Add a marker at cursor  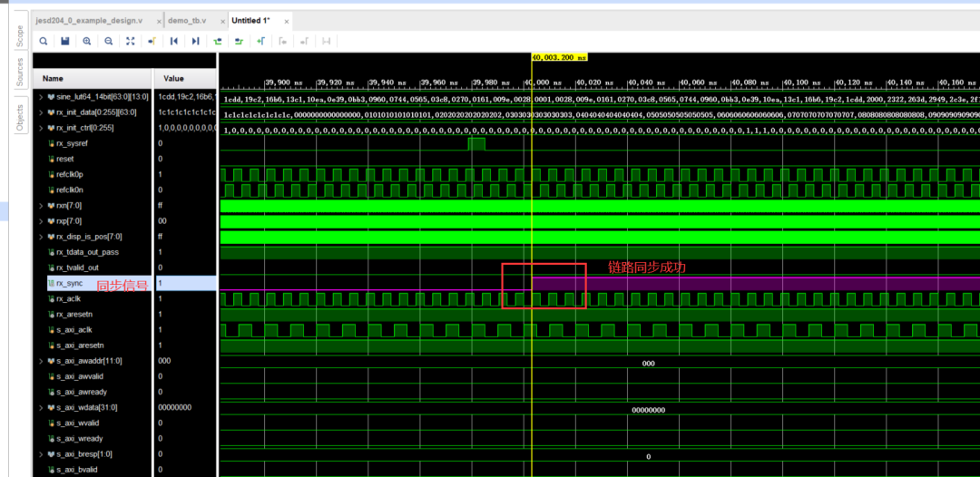pyautogui.click(x=260, y=41)
